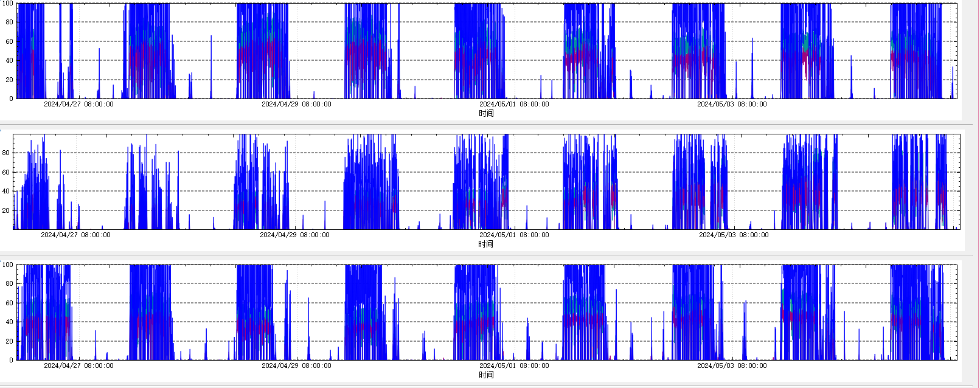Viewport: 980px width, 388px height.
Task: Select the 时间 axis title under middle chart
Action: click(x=485, y=244)
